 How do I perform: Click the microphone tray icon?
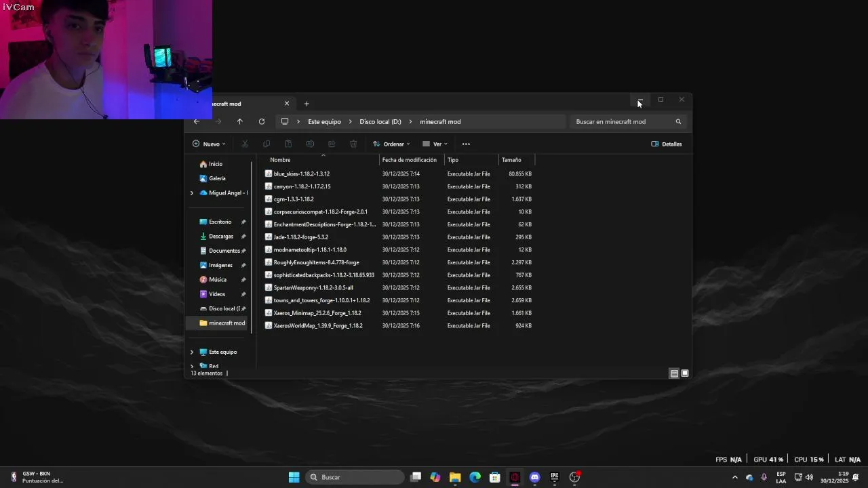pyautogui.click(x=764, y=477)
